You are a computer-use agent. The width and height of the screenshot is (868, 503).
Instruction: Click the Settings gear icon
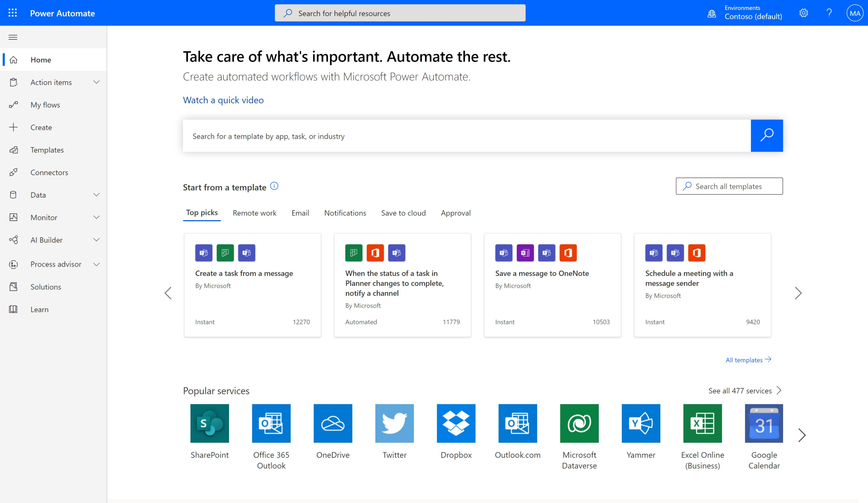(x=803, y=13)
